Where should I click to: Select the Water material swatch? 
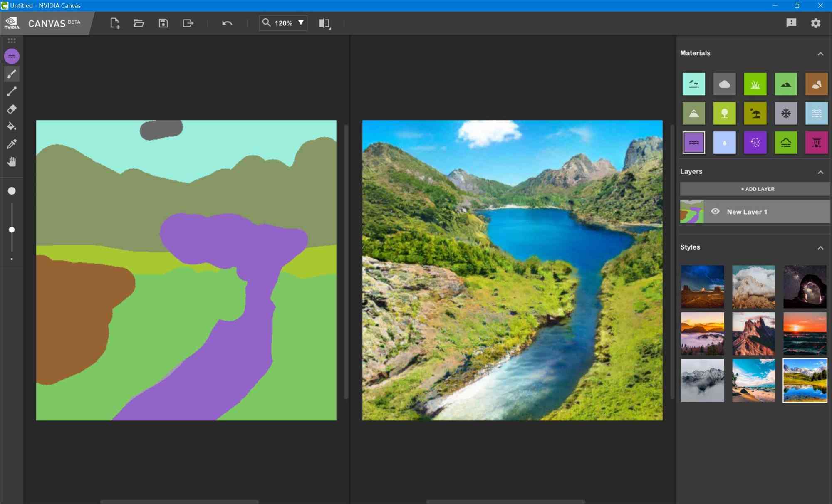point(693,142)
